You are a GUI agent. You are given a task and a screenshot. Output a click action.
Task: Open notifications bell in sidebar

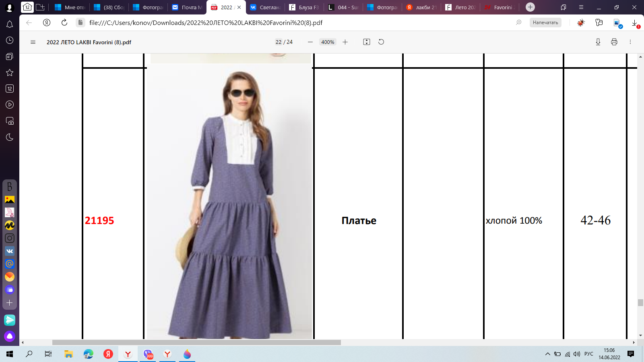(x=10, y=24)
